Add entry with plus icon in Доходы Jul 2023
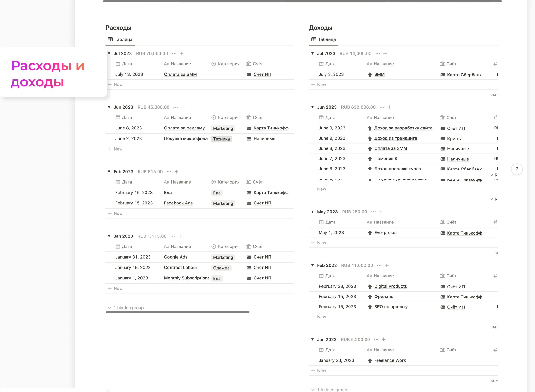Image resolution: width=535 pixels, height=392 pixels. click(x=385, y=53)
